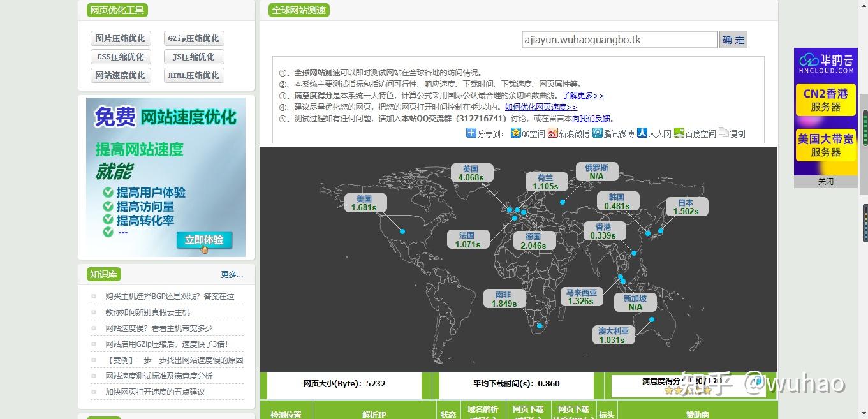Click the 分享到 plus icon
This screenshot has width=868, height=419.
[471, 133]
